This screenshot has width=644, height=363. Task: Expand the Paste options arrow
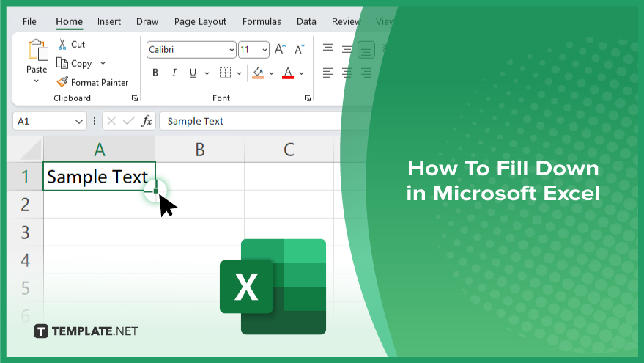pyautogui.click(x=36, y=81)
